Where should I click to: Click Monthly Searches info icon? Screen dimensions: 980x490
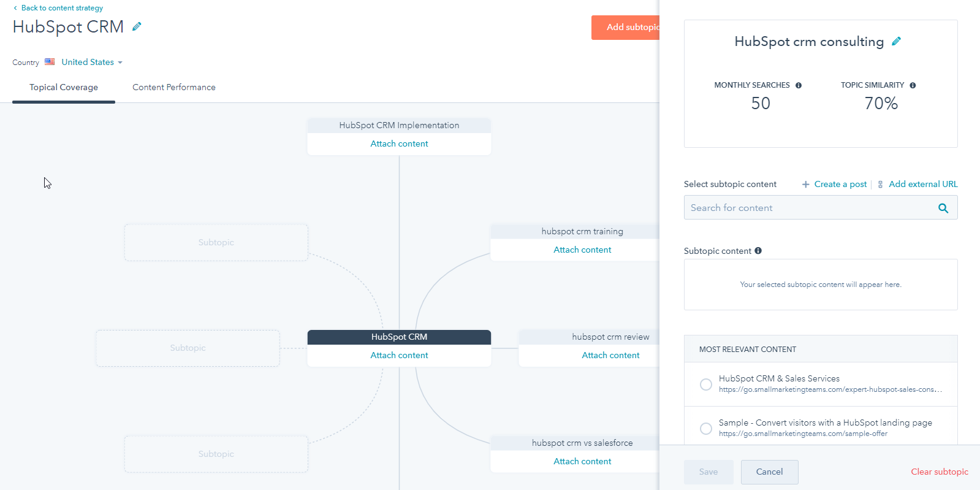[799, 85]
